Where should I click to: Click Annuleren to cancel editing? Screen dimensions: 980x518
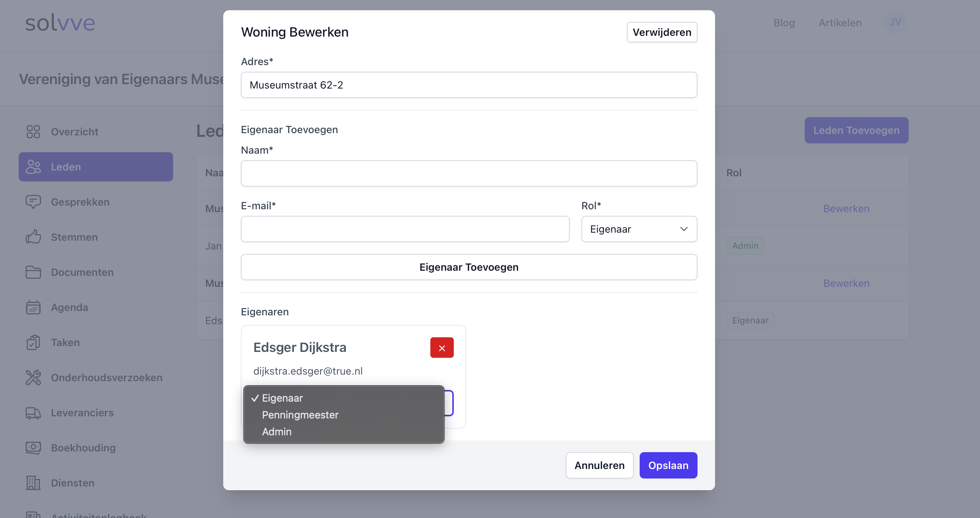pos(599,465)
